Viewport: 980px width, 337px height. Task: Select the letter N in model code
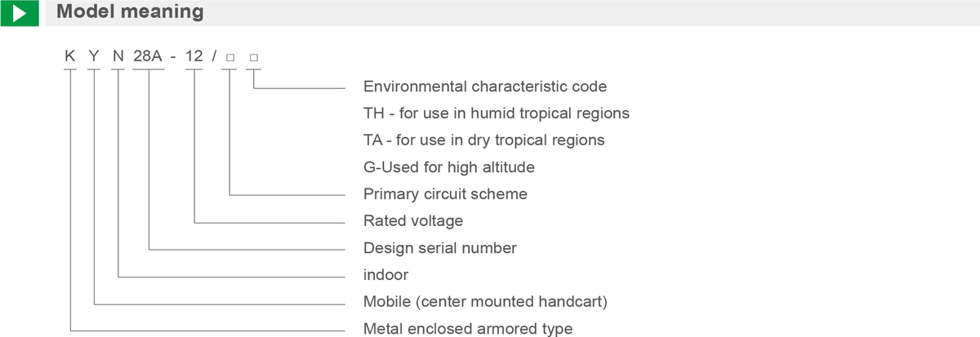[x=119, y=57]
